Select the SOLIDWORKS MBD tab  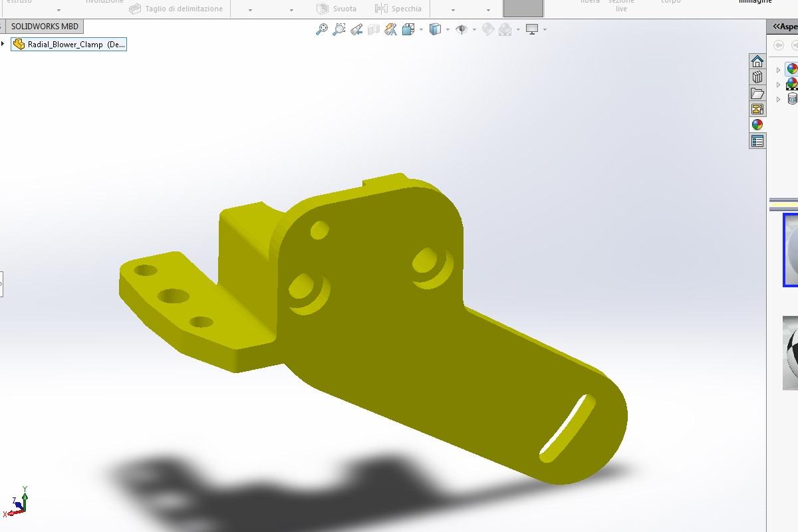(x=45, y=27)
